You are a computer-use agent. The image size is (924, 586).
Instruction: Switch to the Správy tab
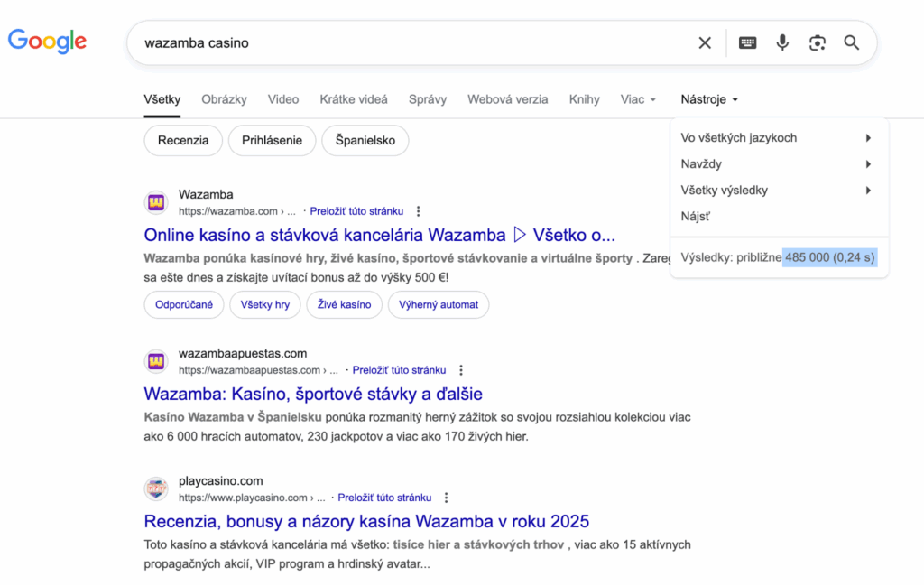427,99
